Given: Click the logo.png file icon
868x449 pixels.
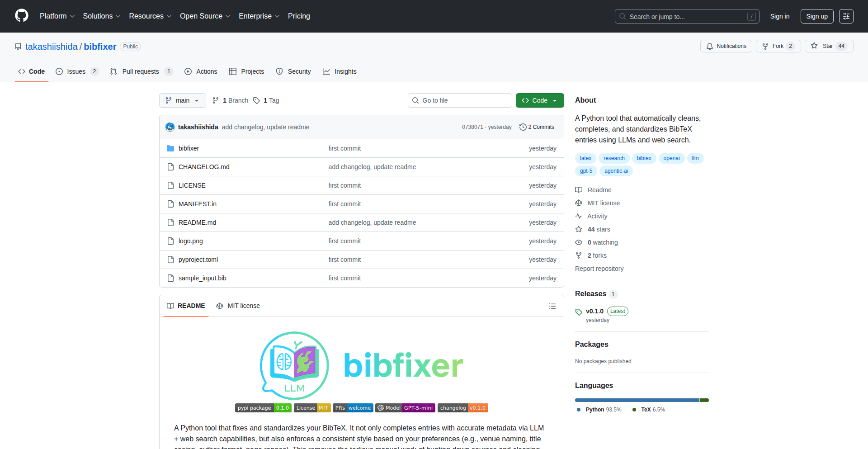Looking at the screenshot, I should [x=170, y=241].
